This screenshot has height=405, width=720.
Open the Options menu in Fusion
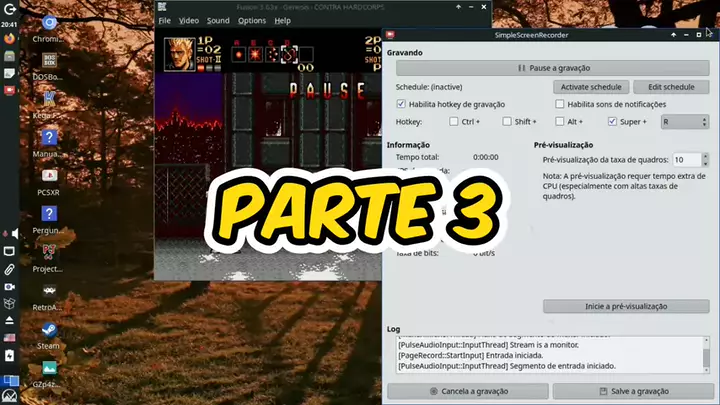click(x=252, y=21)
